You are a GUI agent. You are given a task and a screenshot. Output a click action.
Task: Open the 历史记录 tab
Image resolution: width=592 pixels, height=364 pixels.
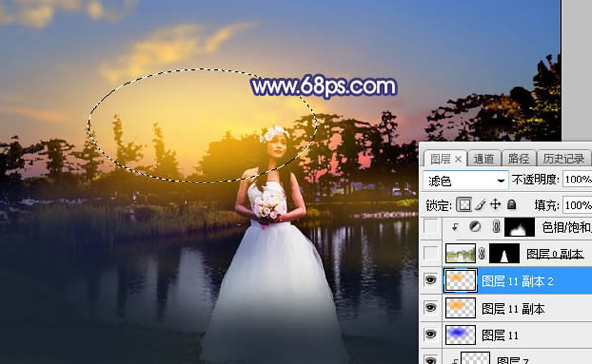pyautogui.click(x=563, y=159)
